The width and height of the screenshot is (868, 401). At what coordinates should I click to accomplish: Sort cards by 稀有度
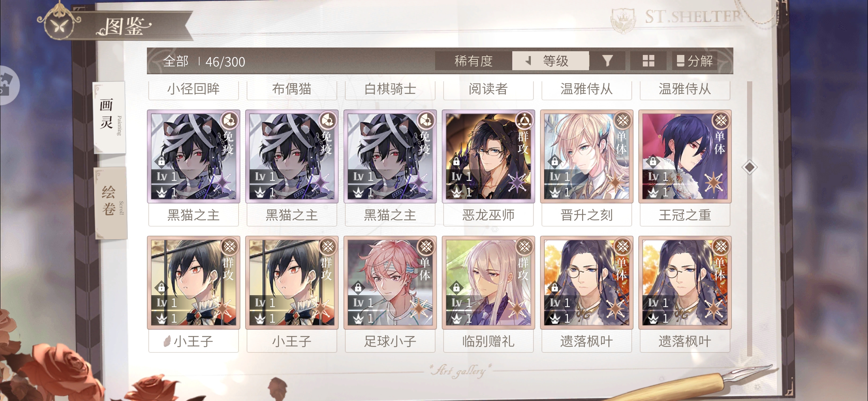coord(473,61)
